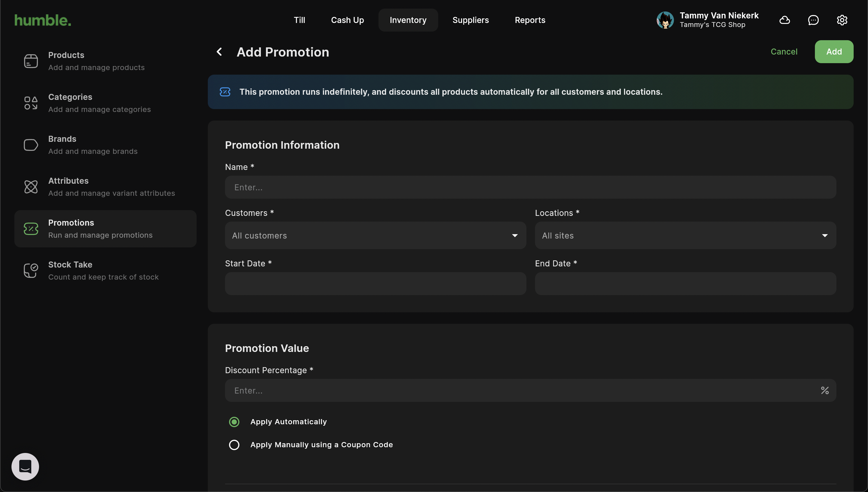Click the Attributes atom icon
868x492 pixels.
pyautogui.click(x=31, y=187)
